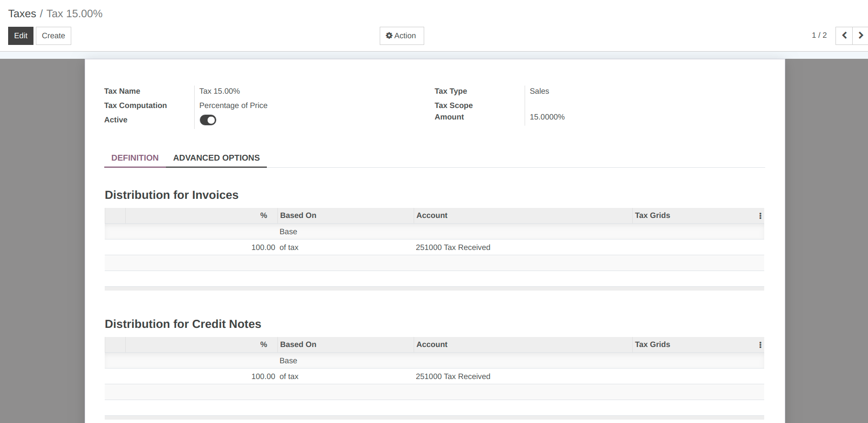Image resolution: width=868 pixels, height=423 pixels.
Task: Click the Base row under Distribution for Credit Notes
Action: tap(288, 361)
